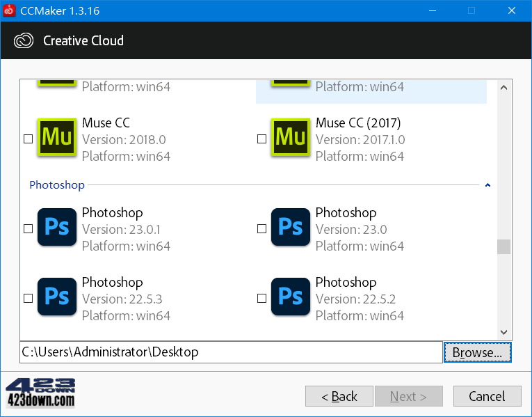Click the Muse CC (2017) icon
The width and height of the screenshot is (532, 417).
point(291,137)
